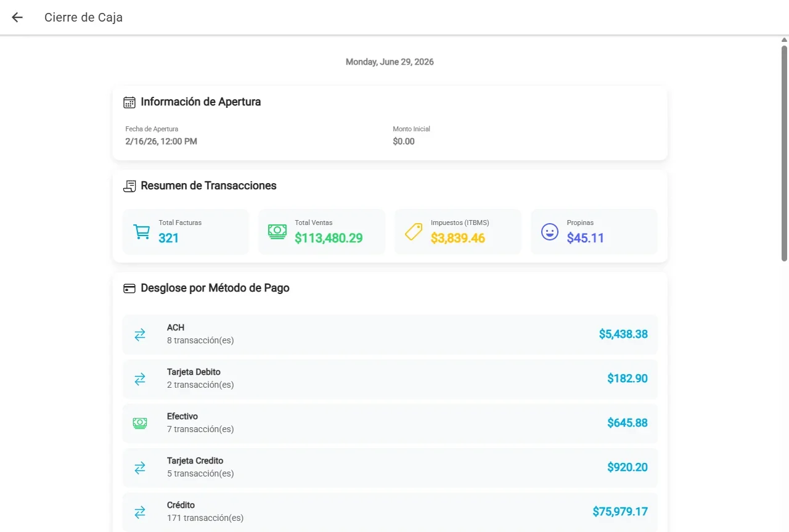
Task: Click the vertical scrollbar thumb
Action: click(784, 153)
